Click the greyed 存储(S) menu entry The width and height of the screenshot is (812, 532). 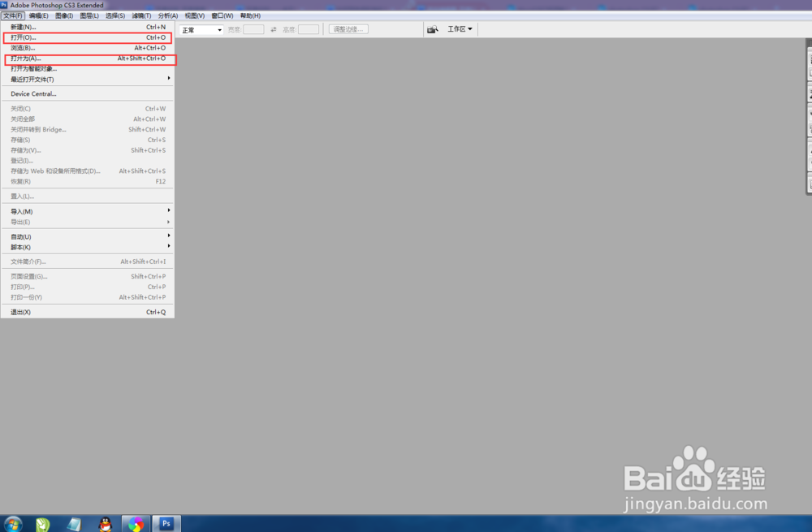point(88,140)
